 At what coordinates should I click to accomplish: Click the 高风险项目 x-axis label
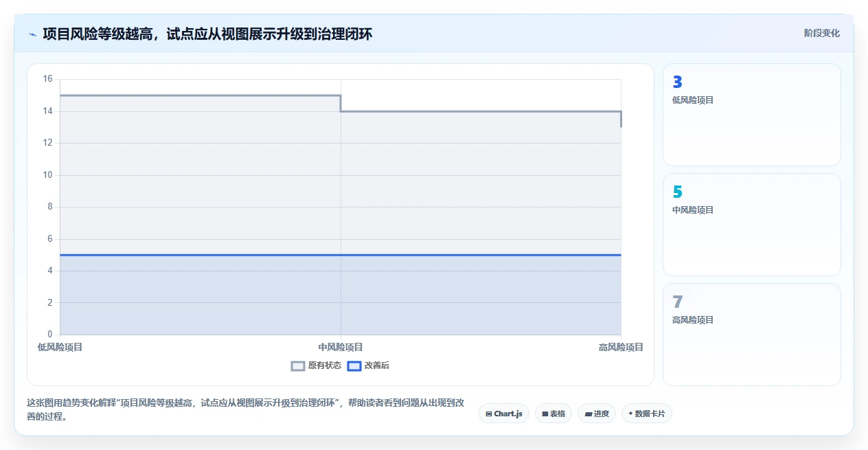pos(621,348)
